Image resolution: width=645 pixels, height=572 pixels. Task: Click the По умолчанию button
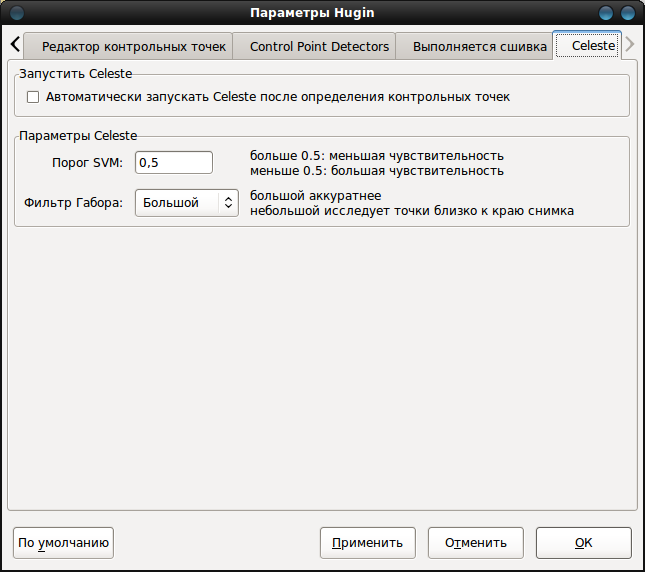coord(63,543)
